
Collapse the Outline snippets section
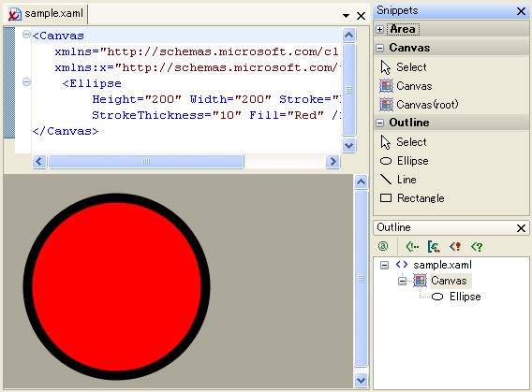[x=380, y=123]
